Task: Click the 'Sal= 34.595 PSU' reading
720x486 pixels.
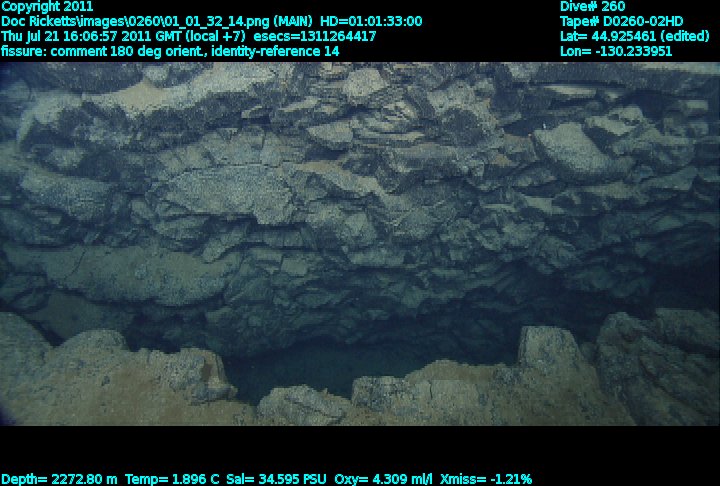Action: click(x=276, y=480)
